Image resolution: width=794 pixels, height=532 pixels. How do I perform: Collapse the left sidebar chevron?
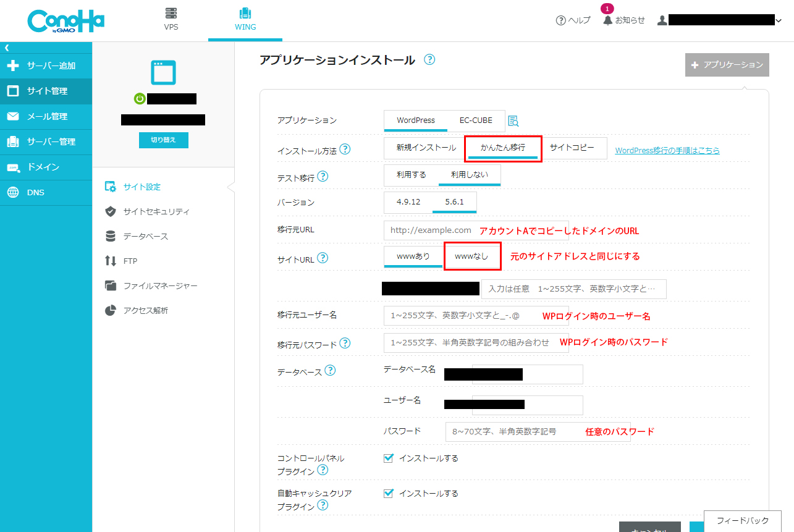pos(7,48)
